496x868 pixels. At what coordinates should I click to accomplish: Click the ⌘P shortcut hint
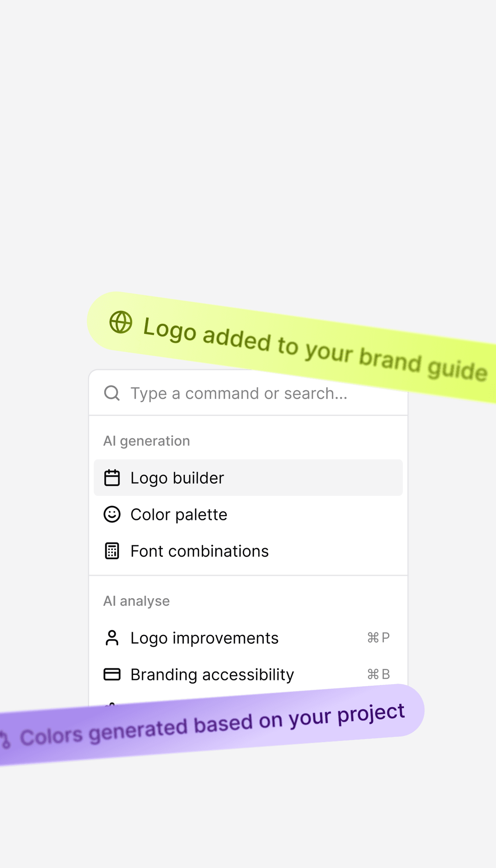point(379,638)
